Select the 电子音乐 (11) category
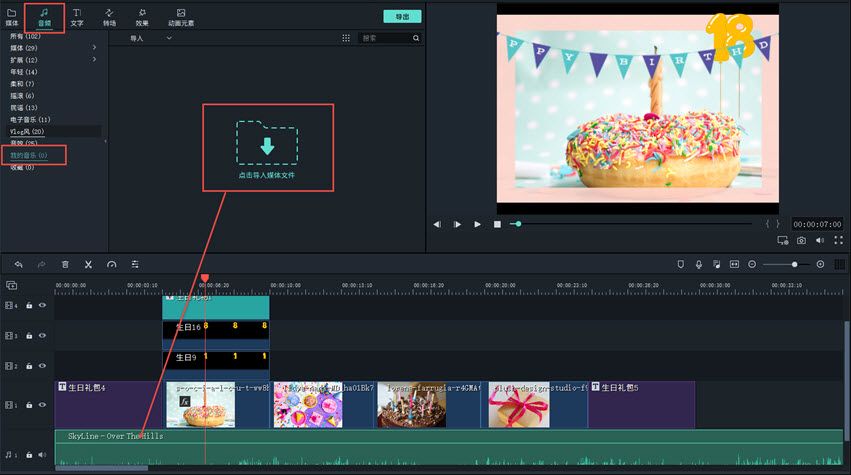 point(30,119)
